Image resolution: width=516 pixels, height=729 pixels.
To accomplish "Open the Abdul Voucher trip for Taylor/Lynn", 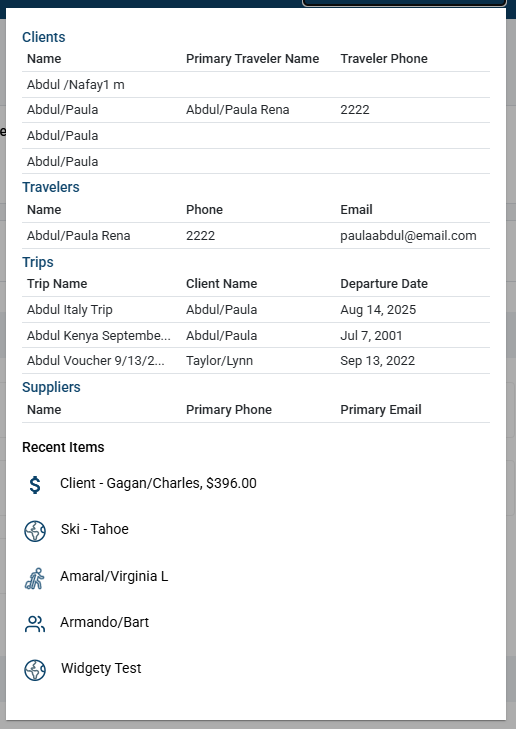I will 256,361.
